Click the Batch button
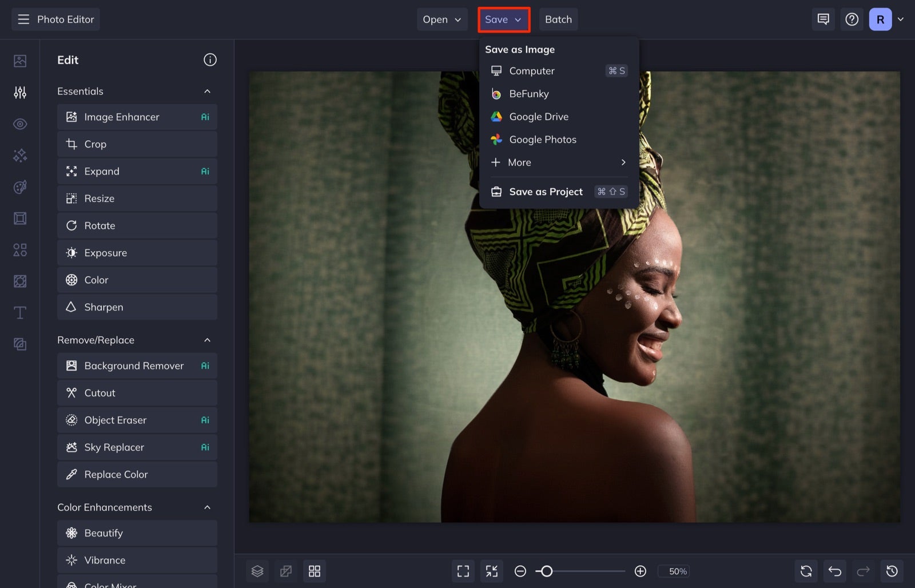 (558, 19)
